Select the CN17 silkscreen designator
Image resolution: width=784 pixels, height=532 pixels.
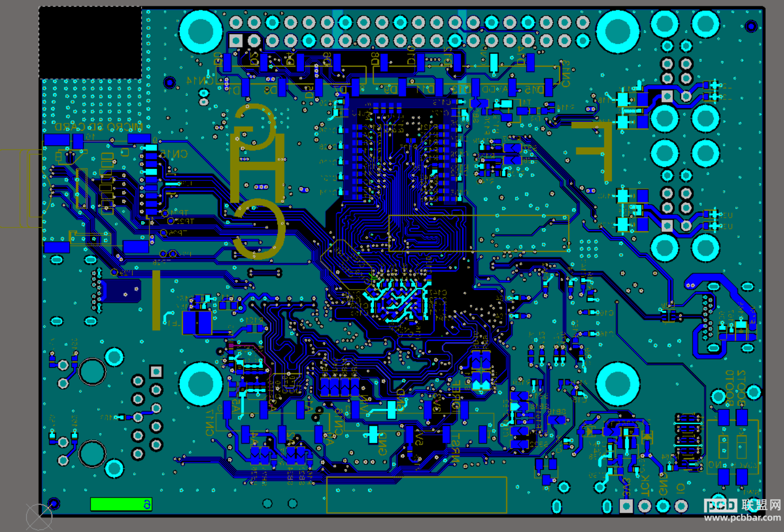point(209,422)
